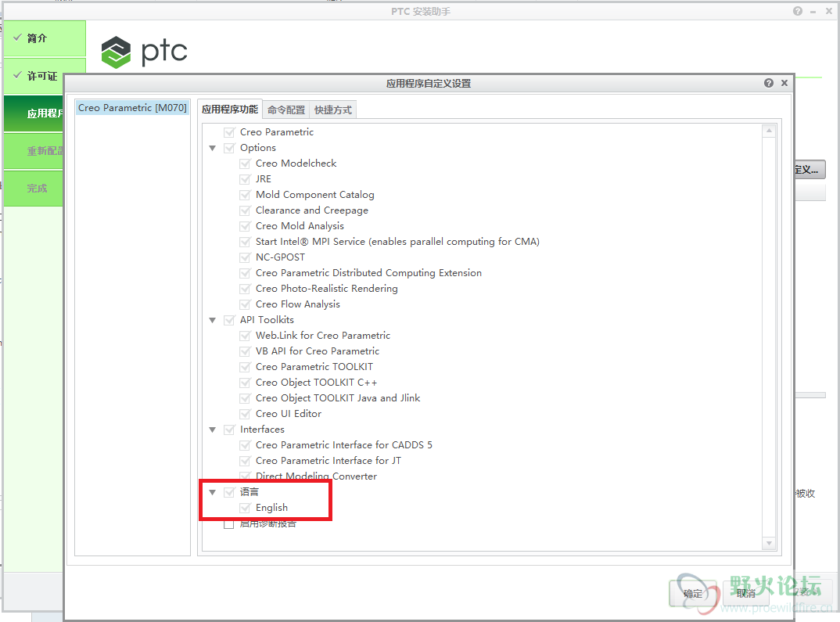Click the 取消 button
Image resolution: width=840 pixels, height=622 pixels.
pos(745,593)
